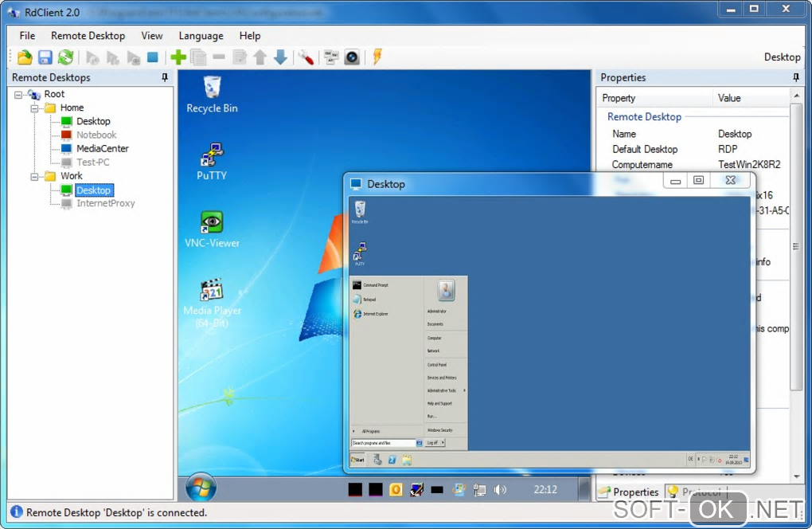Image resolution: width=812 pixels, height=529 pixels.
Task: Select the Test-PC tree entry
Action: pyautogui.click(x=92, y=163)
